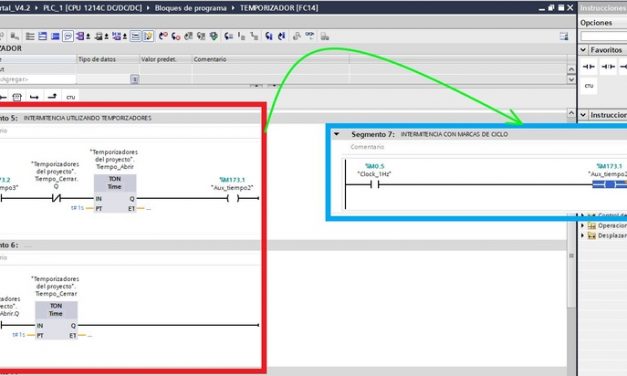The image size is (627, 376).
Task: Select the Tiempo_Abrir TON block in Segmento 5
Action: click(115, 194)
